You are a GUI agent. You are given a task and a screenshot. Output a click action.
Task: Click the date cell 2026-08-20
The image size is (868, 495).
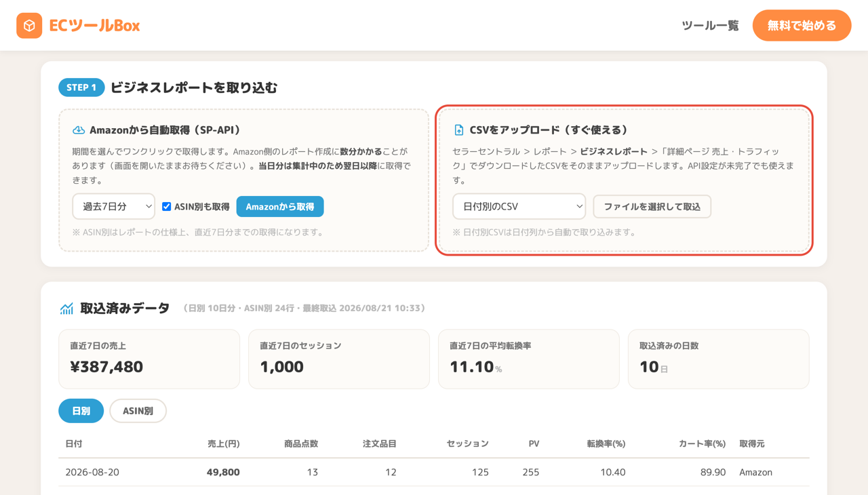tap(92, 472)
